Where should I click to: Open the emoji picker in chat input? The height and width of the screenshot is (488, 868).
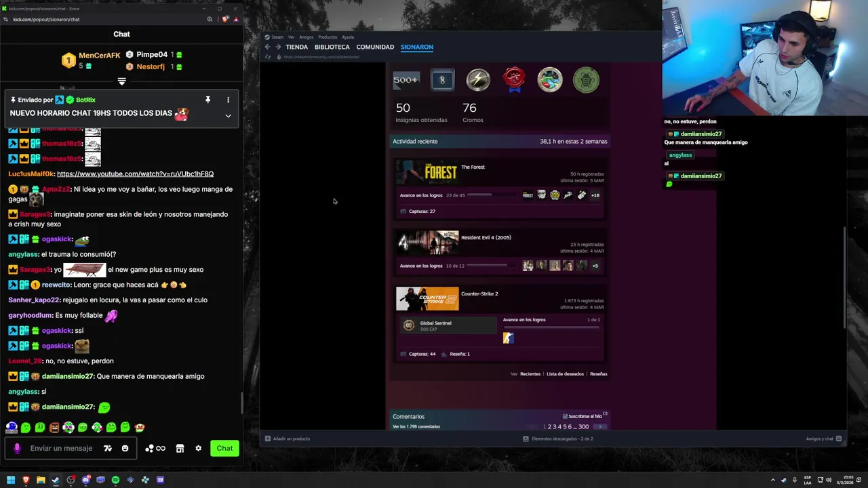[125, 448]
